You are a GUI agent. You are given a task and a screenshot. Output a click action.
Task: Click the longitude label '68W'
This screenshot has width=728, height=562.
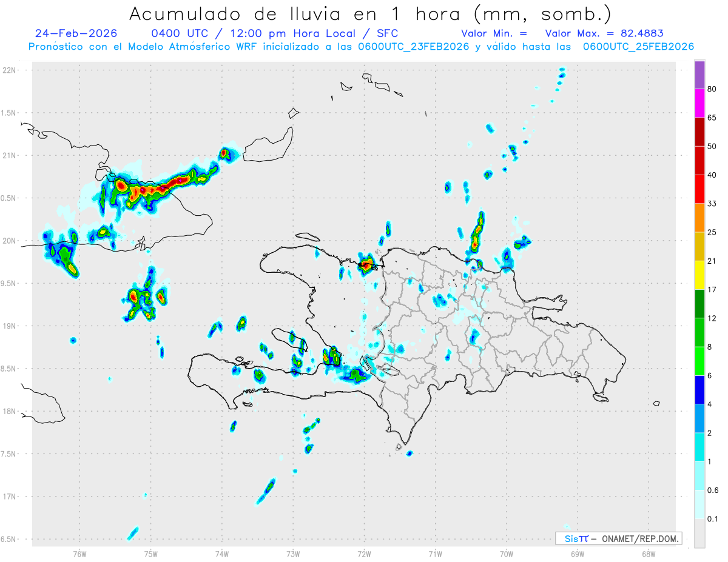coord(649,554)
